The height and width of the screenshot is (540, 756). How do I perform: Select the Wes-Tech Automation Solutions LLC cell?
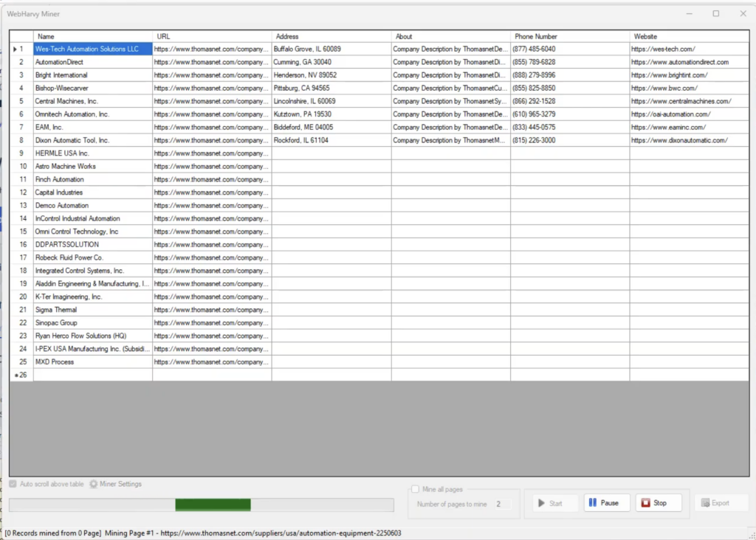point(93,49)
